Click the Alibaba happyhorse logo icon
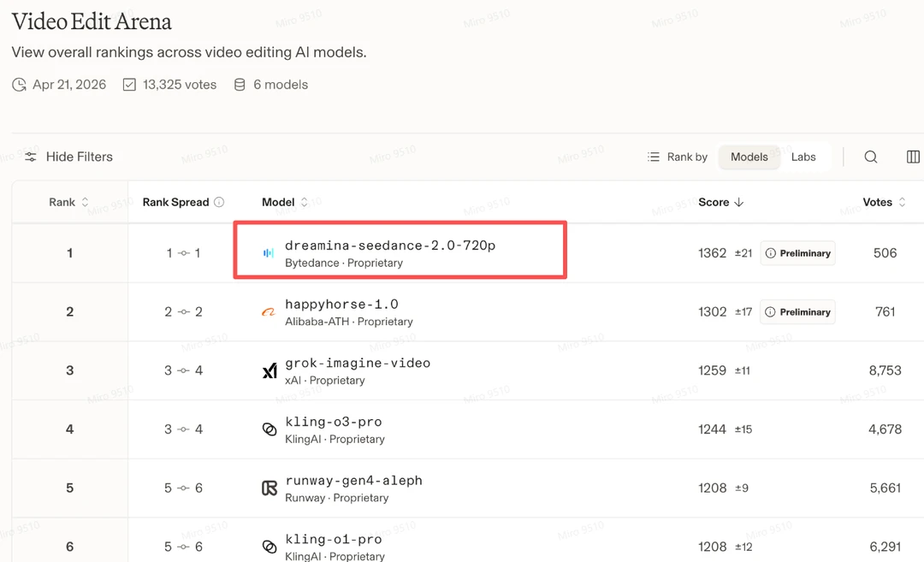 269,312
